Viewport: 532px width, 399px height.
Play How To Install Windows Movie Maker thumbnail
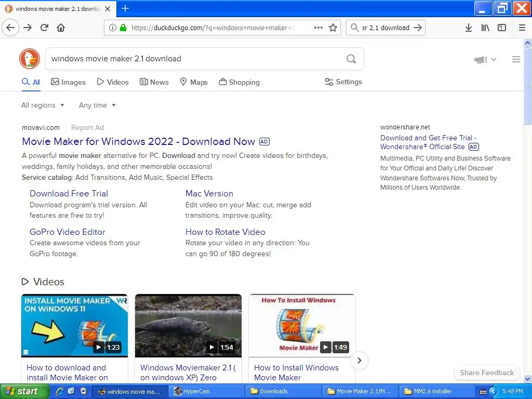(x=302, y=325)
